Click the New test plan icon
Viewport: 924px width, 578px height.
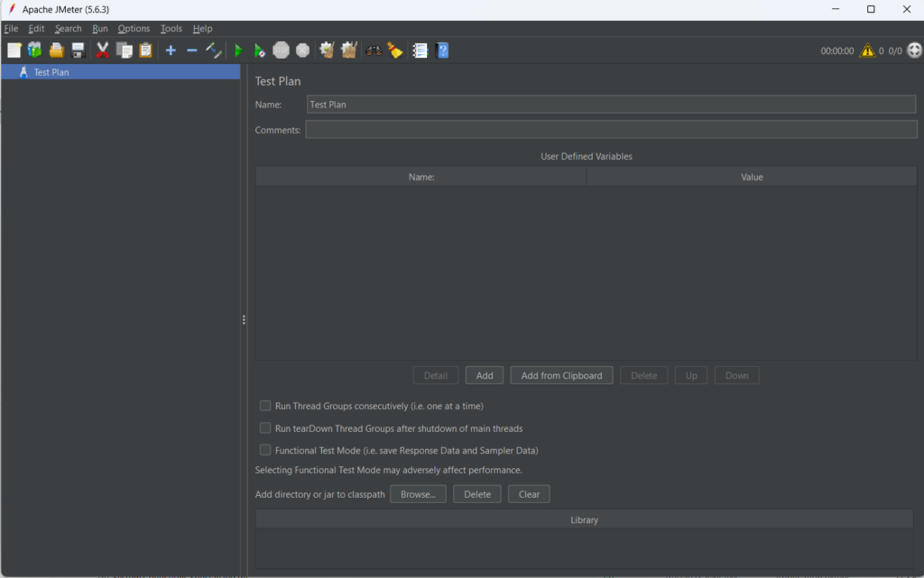click(14, 50)
